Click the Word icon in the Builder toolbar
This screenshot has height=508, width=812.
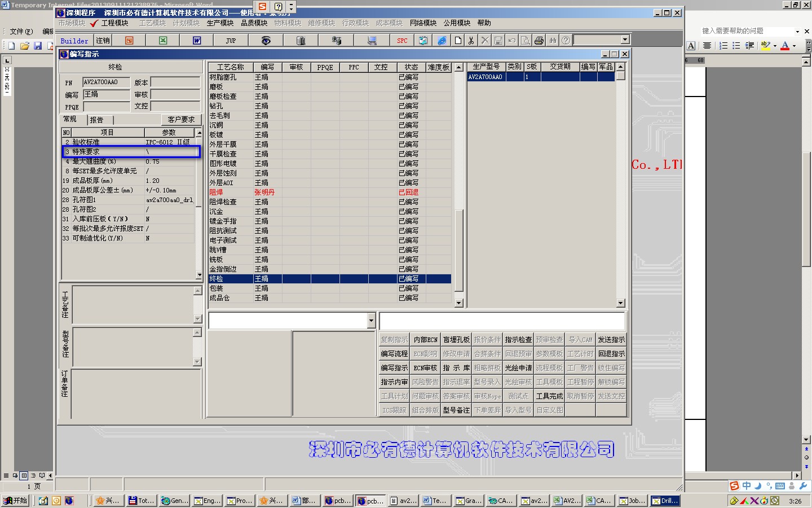(x=197, y=41)
